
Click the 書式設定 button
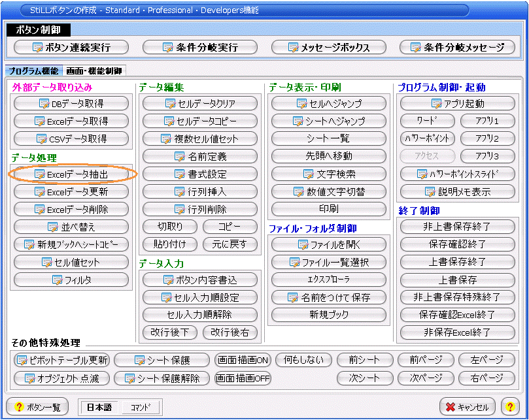point(200,174)
